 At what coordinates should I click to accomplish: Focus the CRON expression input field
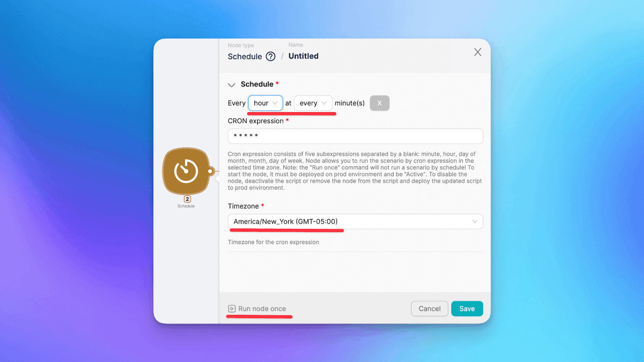coord(355,136)
